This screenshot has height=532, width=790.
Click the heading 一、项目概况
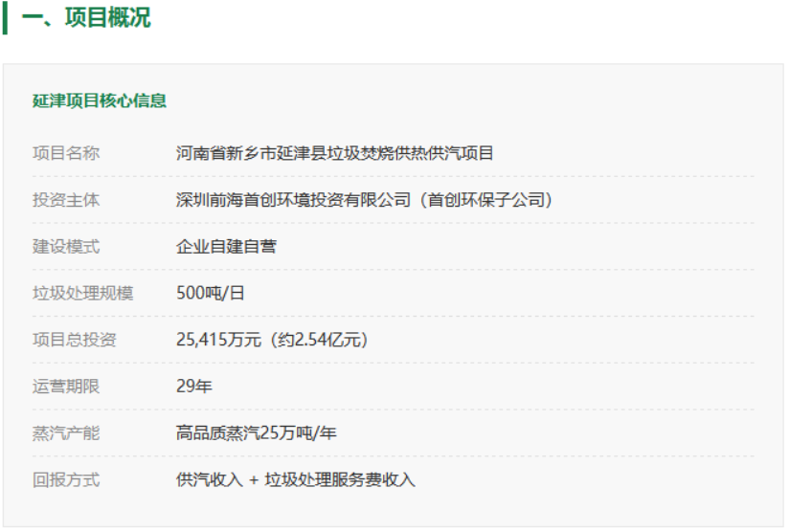pos(86,17)
